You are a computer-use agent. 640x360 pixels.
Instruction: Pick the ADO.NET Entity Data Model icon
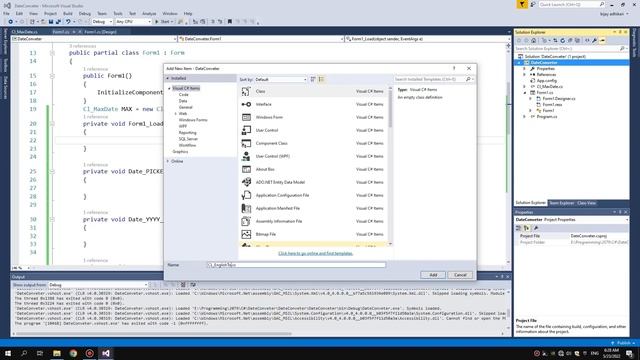click(x=246, y=182)
